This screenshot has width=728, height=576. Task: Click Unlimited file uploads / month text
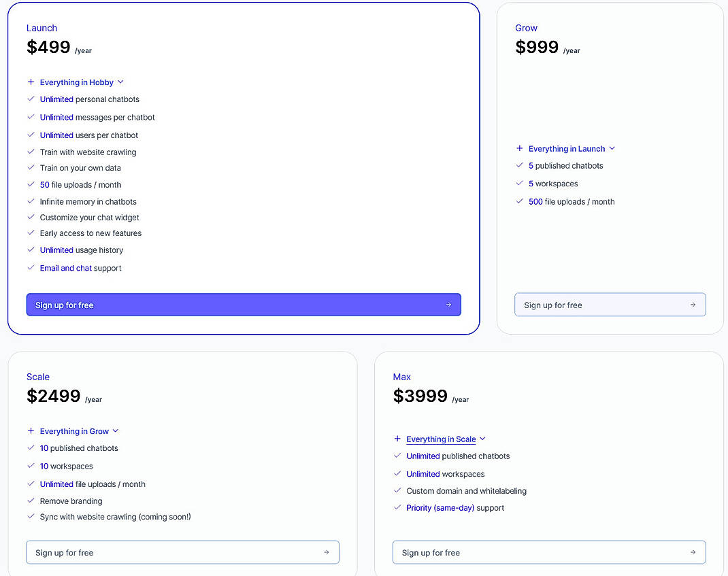(x=93, y=484)
